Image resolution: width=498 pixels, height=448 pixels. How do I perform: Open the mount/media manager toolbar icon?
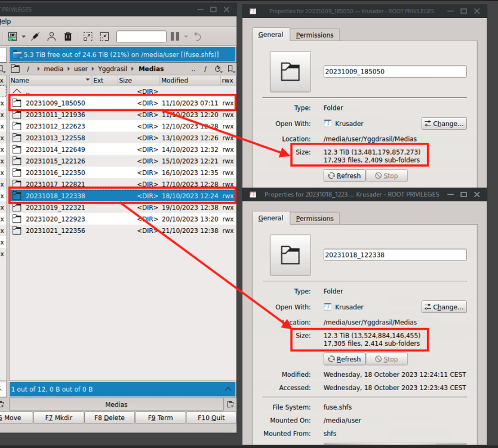(13, 36)
